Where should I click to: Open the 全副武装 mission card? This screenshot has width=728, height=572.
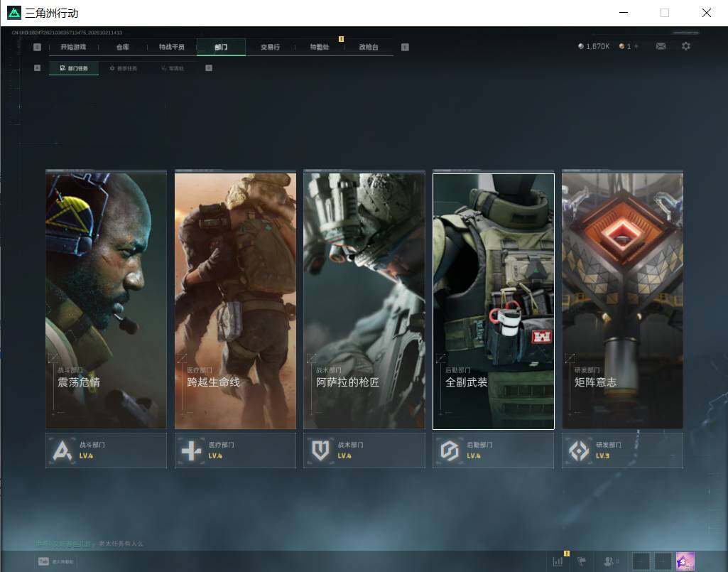point(494,301)
